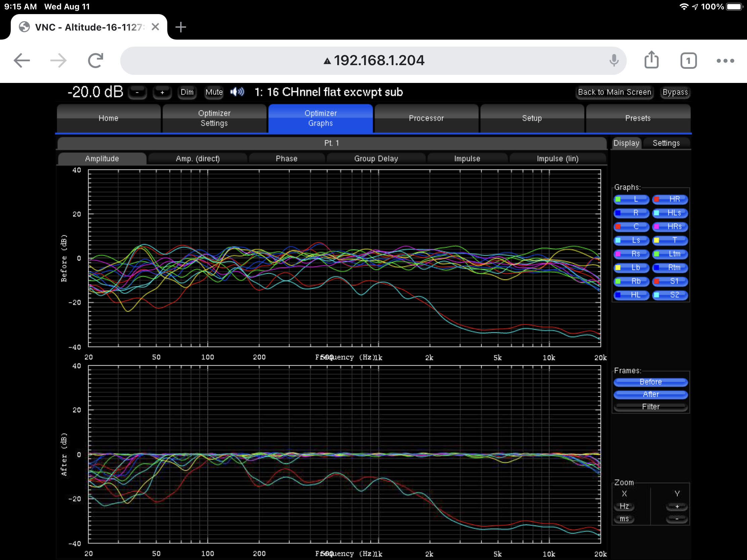Open the Processor tab
Image resolution: width=747 pixels, height=560 pixels.
(x=426, y=118)
